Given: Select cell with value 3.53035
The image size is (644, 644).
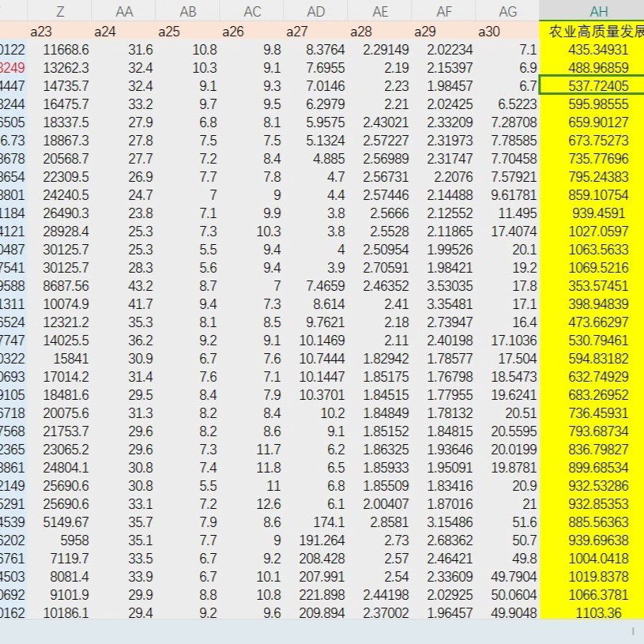Looking at the screenshot, I should [x=444, y=286].
